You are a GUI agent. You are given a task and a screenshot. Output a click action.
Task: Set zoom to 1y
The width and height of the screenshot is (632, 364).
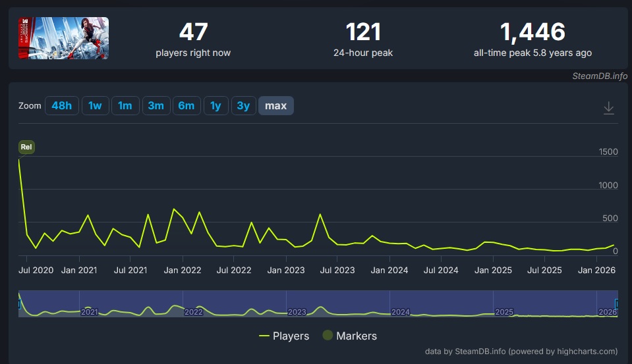tap(216, 106)
